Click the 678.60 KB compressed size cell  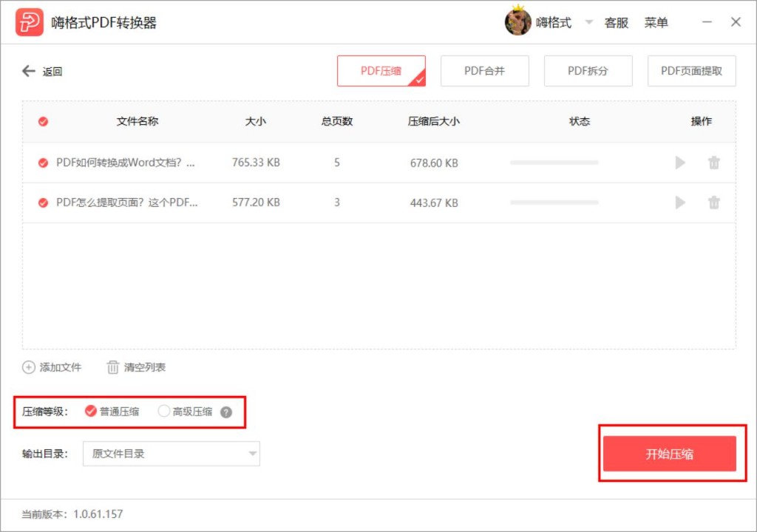pyautogui.click(x=434, y=163)
